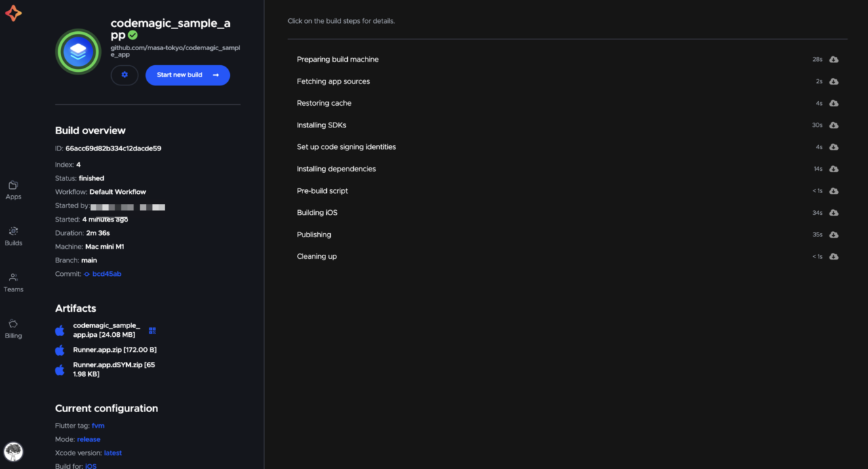Download Runner.app.dSYM.zip artifact
The height and width of the screenshot is (469, 868).
point(114,369)
